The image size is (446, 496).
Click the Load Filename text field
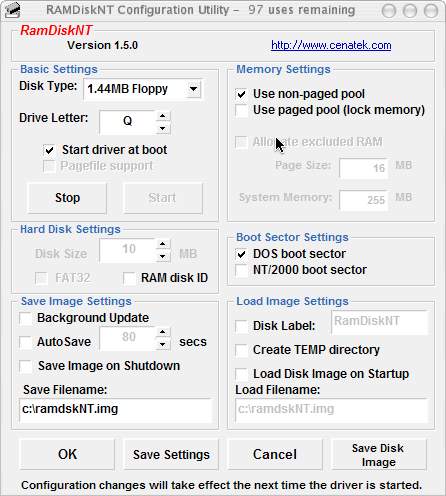(x=332, y=410)
